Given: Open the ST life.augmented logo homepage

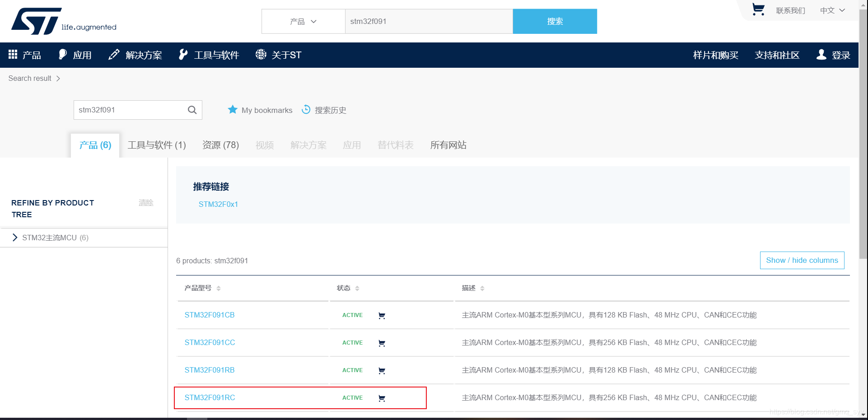Looking at the screenshot, I should 64,21.
